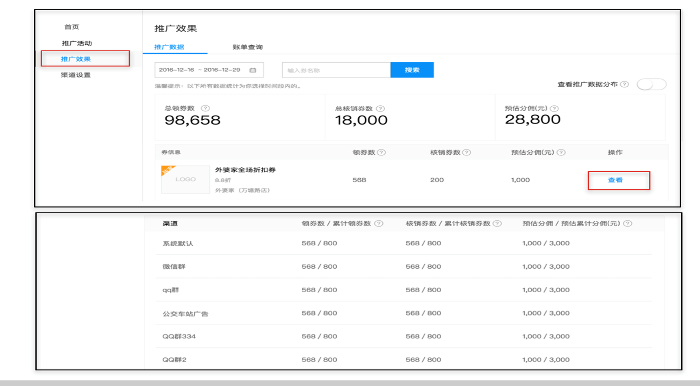Click help icon beside 领券数 / 累计领券数 header
Screen dimensions: 700x386
pyautogui.click(x=379, y=224)
